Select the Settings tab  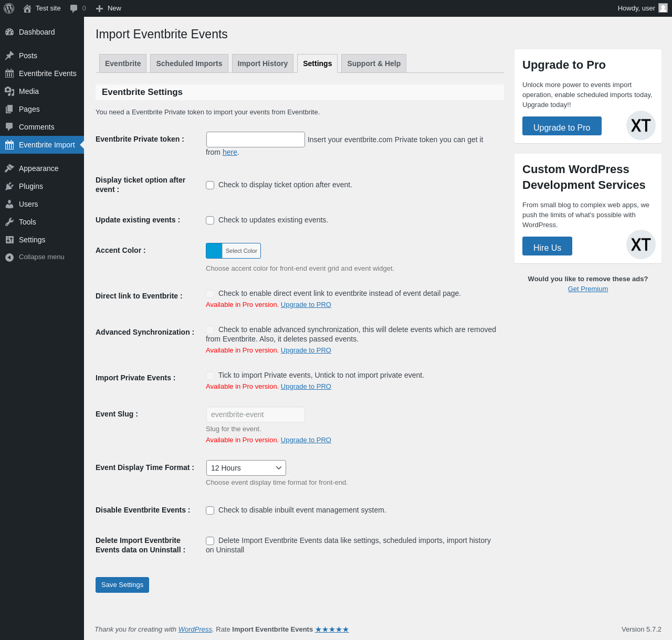click(317, 63)
